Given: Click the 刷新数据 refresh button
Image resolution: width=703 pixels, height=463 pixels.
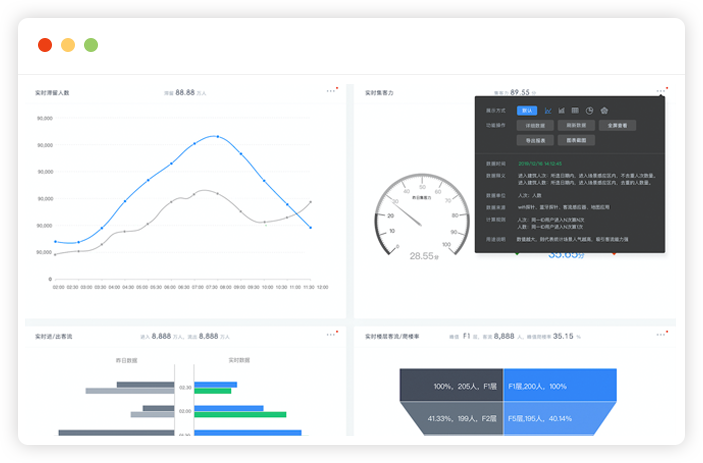Looking at the screenshot, I should (x=574, y=126).
